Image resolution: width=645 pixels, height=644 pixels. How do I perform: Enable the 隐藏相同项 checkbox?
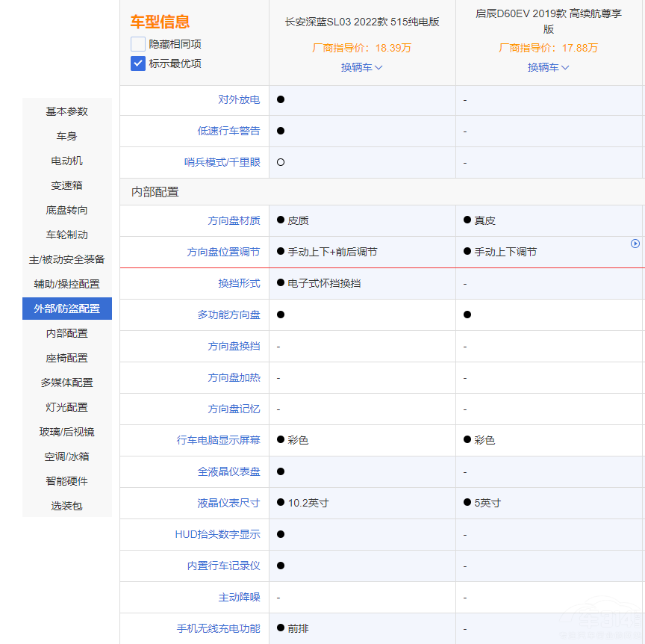pos(137,43)
